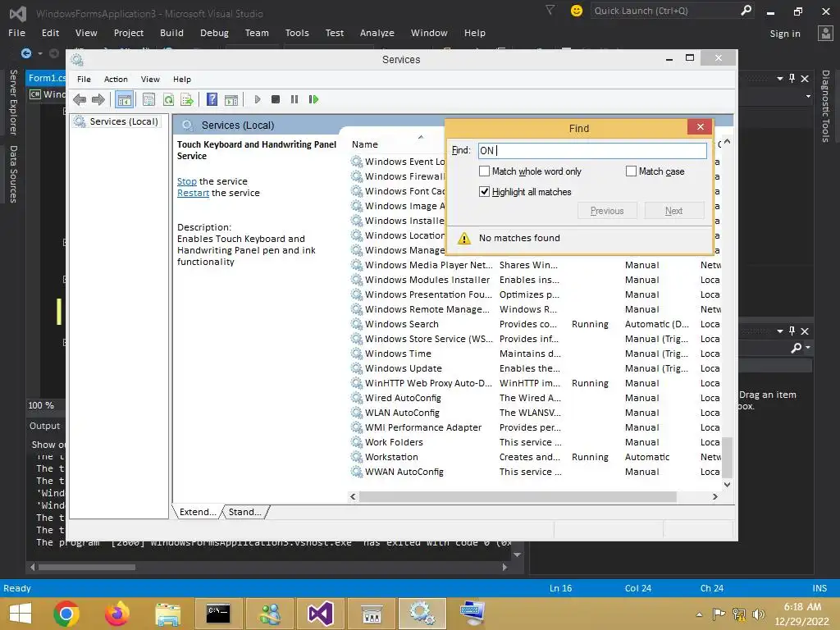The width and height of the screenshot is (840, 630).
Task: Switch to the Standard tab
Action: click(x=244, y=512)
